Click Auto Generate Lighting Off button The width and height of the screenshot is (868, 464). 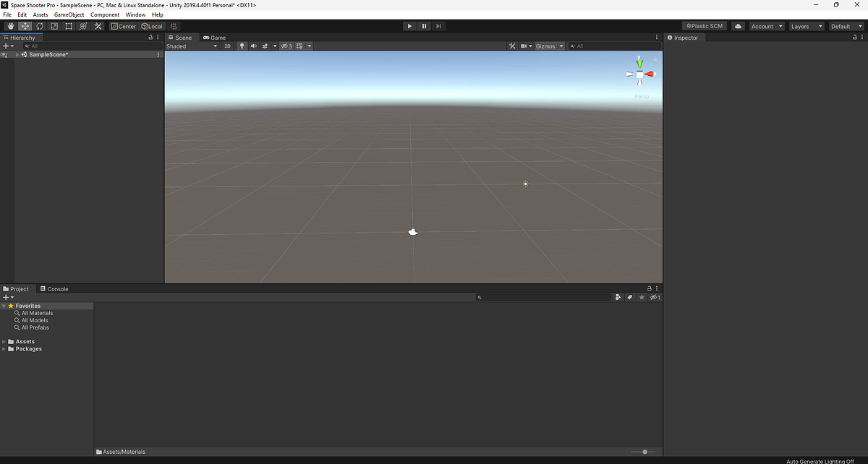(x=820, y=461)
